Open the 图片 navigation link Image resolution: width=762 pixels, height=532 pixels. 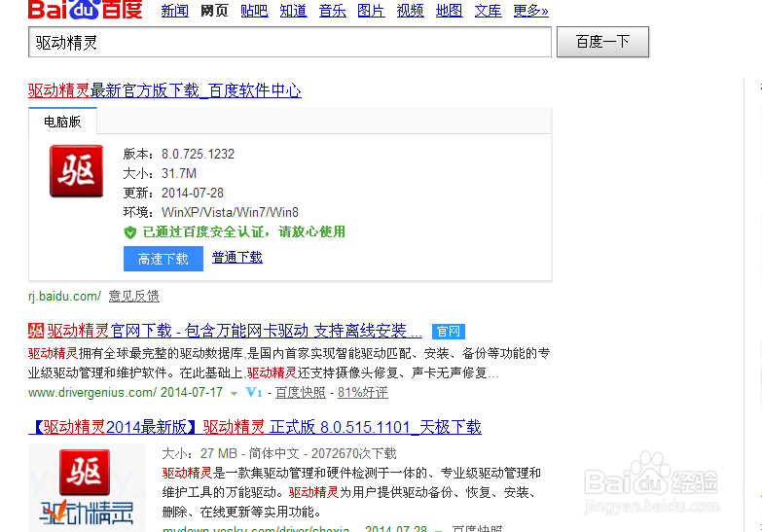[x=371, y=10]
